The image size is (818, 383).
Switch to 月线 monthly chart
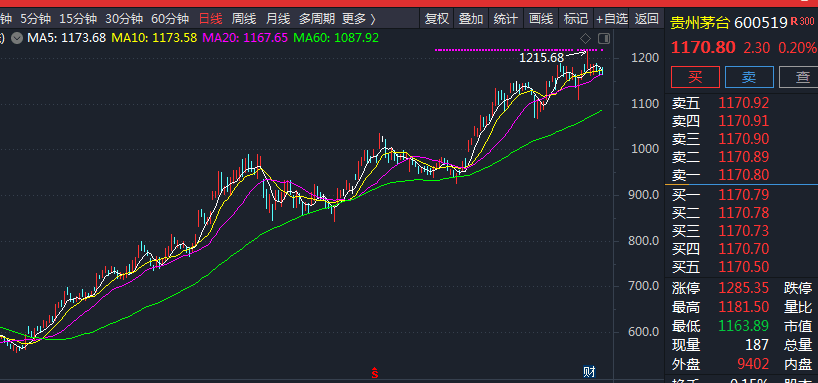tap(278, 19)
